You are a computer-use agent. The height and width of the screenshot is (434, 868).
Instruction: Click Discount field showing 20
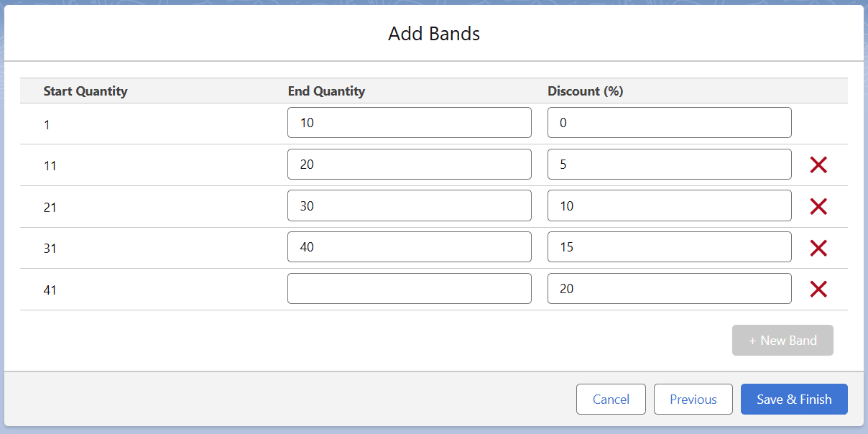click(x=669, y=289)
